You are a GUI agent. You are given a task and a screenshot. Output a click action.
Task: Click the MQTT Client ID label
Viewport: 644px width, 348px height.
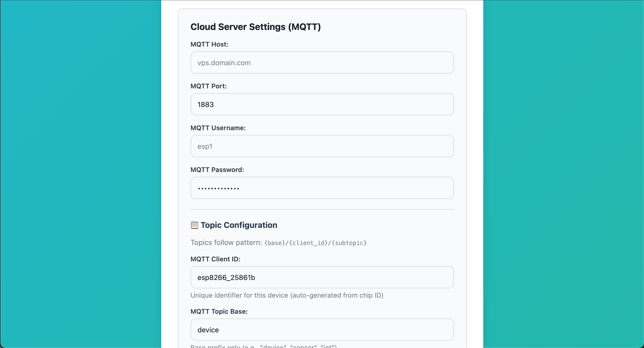tap(215, 259)
